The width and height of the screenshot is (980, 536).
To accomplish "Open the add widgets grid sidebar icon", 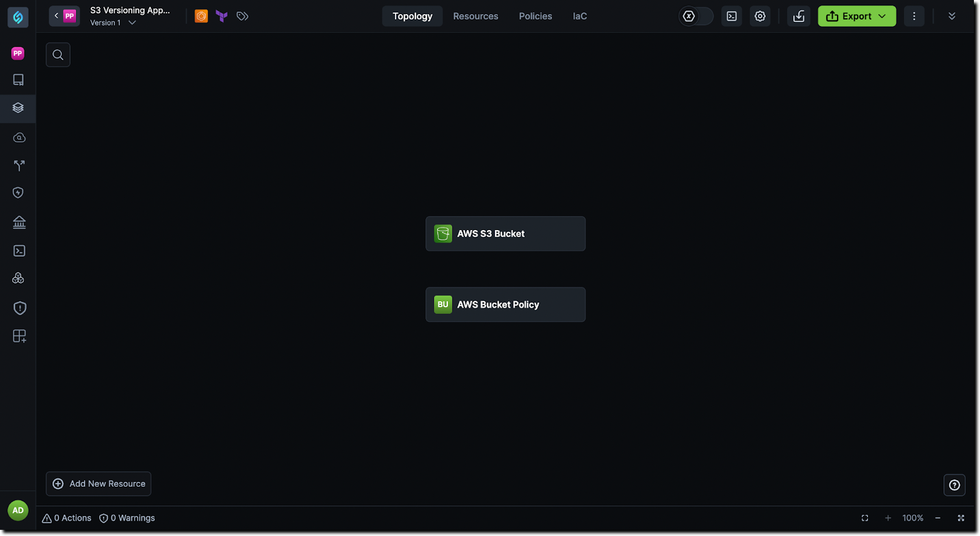I will point(19,336).
